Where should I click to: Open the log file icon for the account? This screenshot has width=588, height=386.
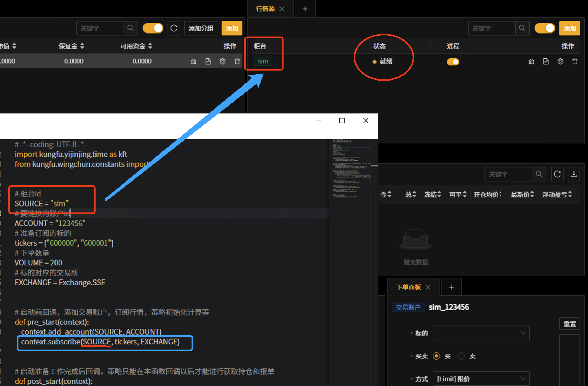coord(208,61)
